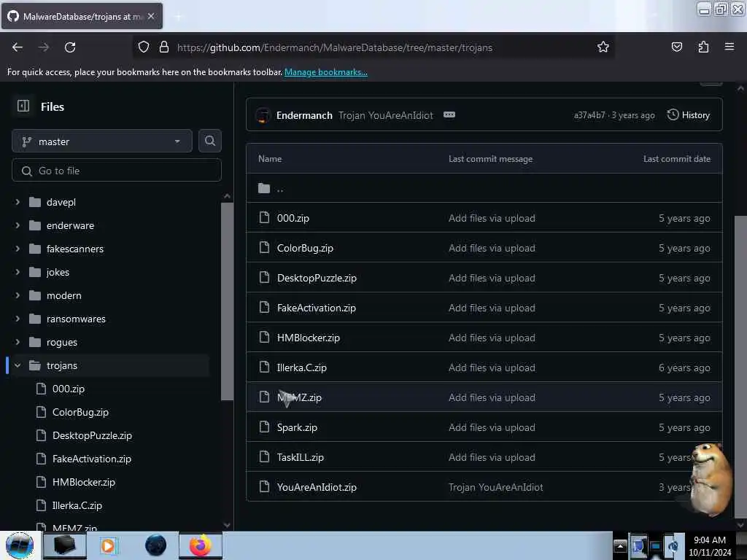The image size is (747, 560).
Task: Open the Add files via upload commit for Spark.zip
Action: 492,427
